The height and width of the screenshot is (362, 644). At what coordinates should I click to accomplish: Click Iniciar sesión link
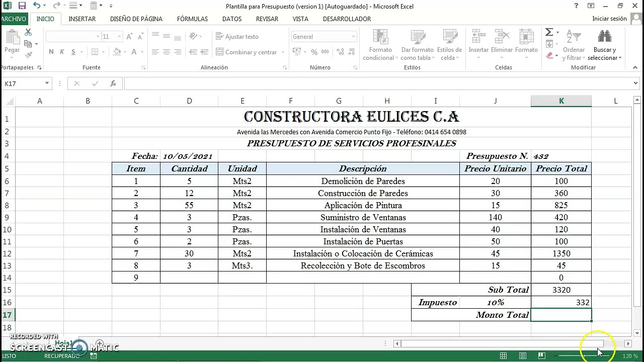609,19
